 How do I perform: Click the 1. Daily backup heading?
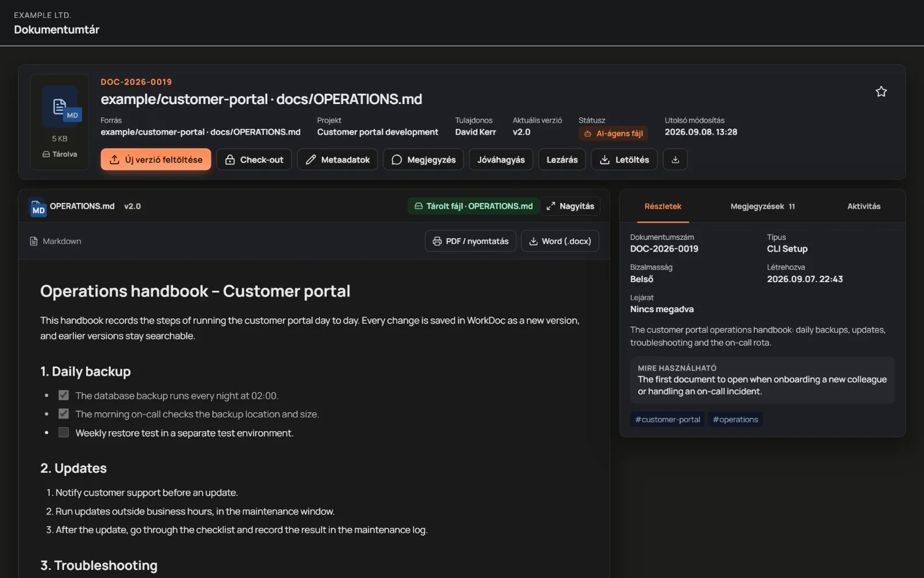[85, 372]
